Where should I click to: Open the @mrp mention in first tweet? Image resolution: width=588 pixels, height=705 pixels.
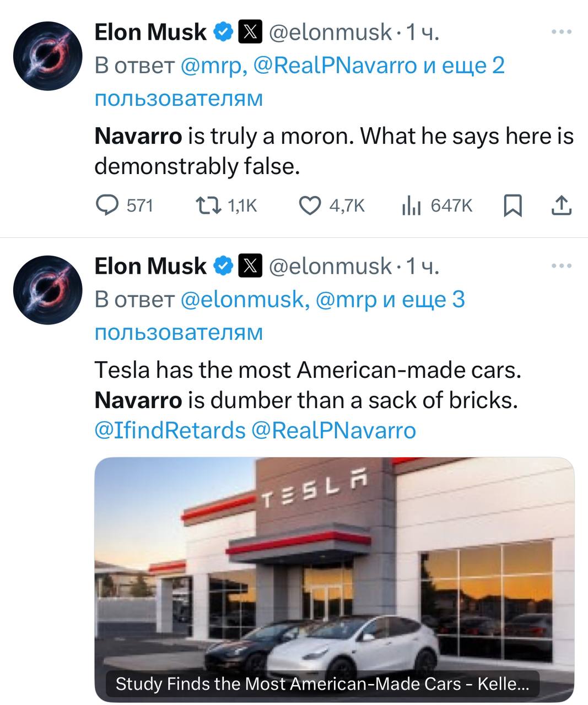(x=210, y=66)
